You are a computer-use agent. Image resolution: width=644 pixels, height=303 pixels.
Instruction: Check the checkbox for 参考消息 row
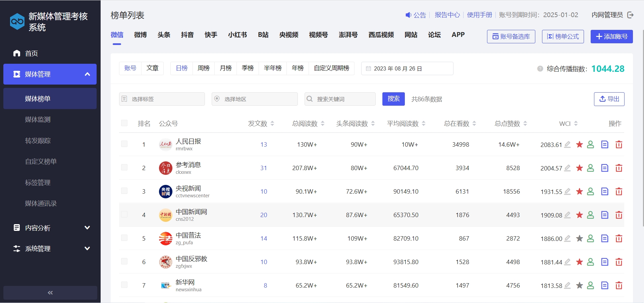124,167
